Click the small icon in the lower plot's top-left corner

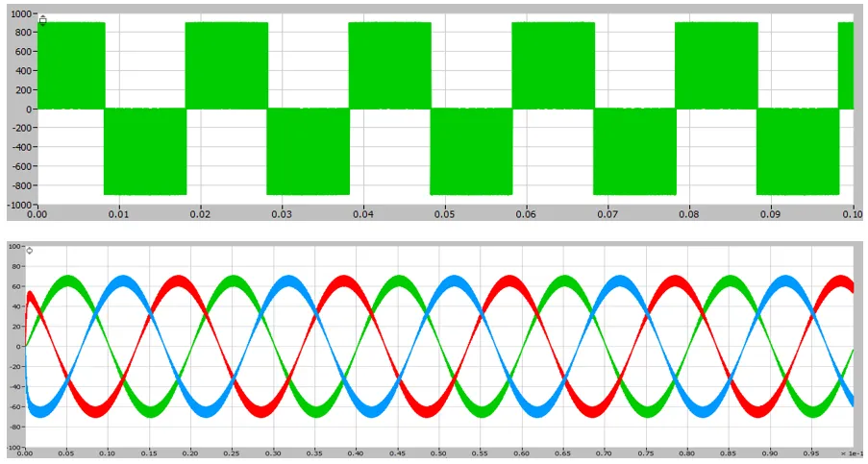click(x=29, y=251)
